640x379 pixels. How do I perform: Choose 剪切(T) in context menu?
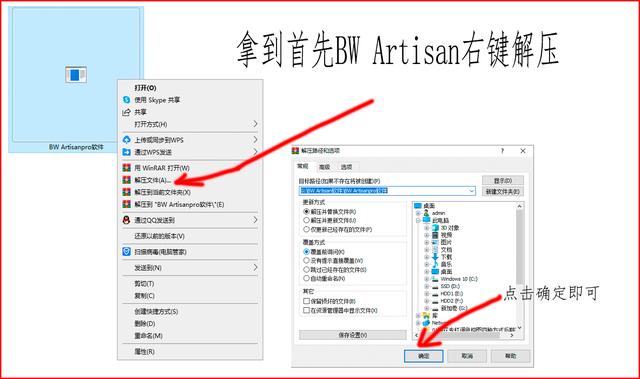[x=191, y=284]
